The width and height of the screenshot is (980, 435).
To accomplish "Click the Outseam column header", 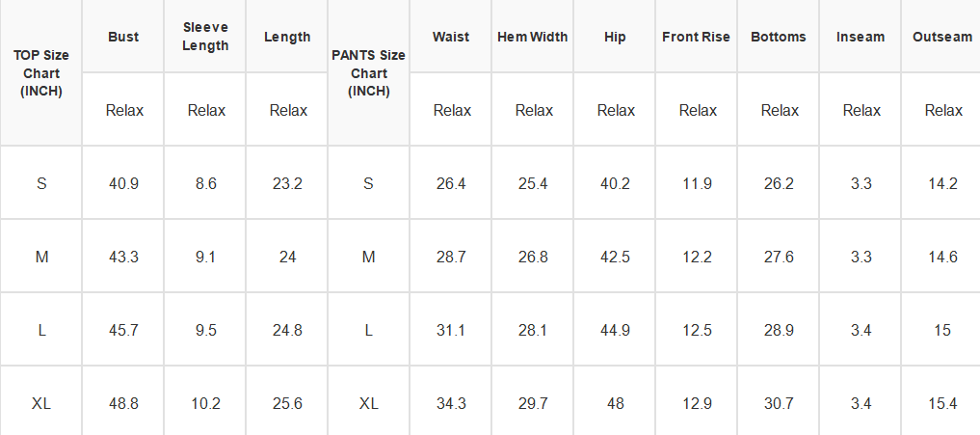I will (942, 37).
